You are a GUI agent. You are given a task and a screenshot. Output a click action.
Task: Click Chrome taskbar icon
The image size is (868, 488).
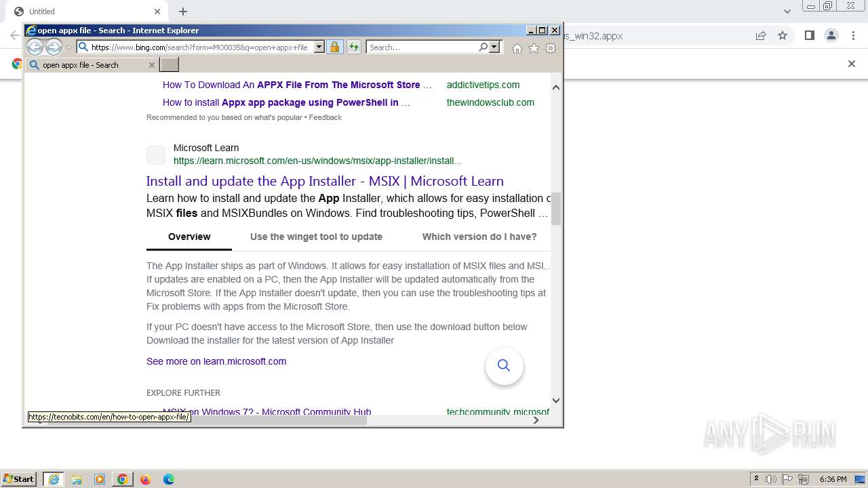(123, 479)
